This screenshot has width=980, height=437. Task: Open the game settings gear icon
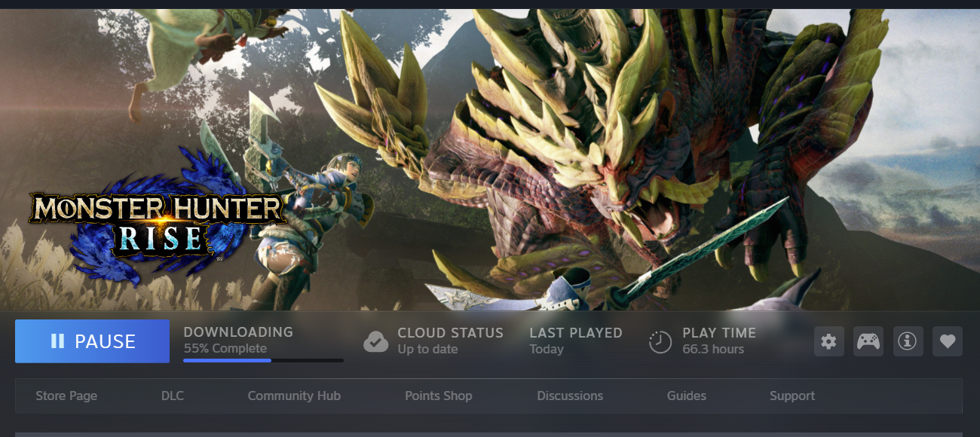pos(828,341)
